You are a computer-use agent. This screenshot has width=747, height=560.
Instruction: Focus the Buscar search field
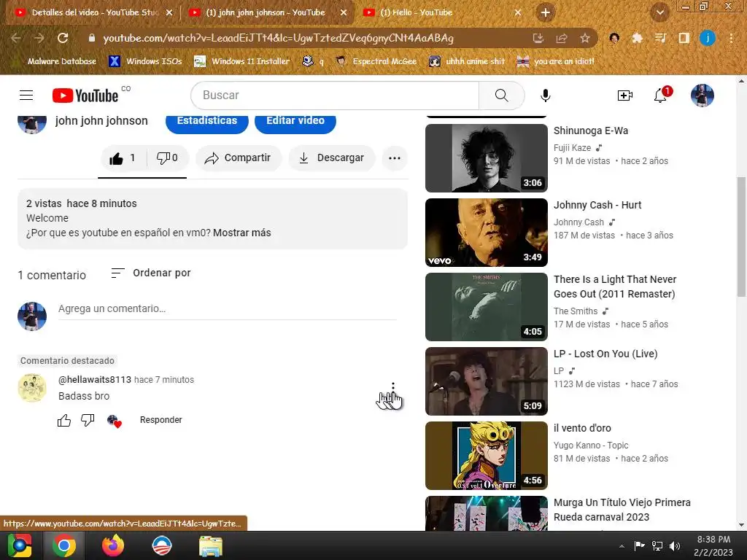335,96
